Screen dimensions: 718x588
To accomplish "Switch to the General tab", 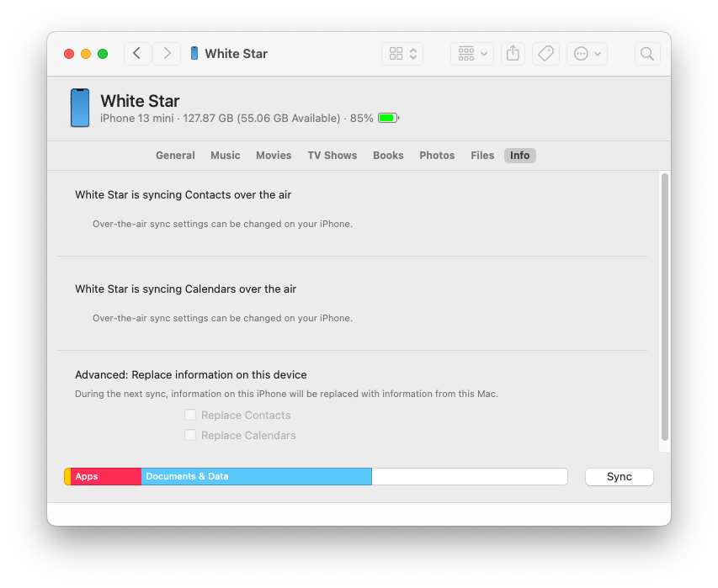I will coord(175,156).
